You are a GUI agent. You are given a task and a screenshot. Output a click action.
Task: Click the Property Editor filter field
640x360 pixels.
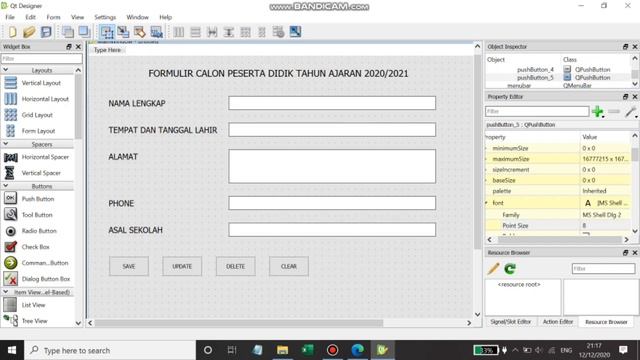[537, 111]
